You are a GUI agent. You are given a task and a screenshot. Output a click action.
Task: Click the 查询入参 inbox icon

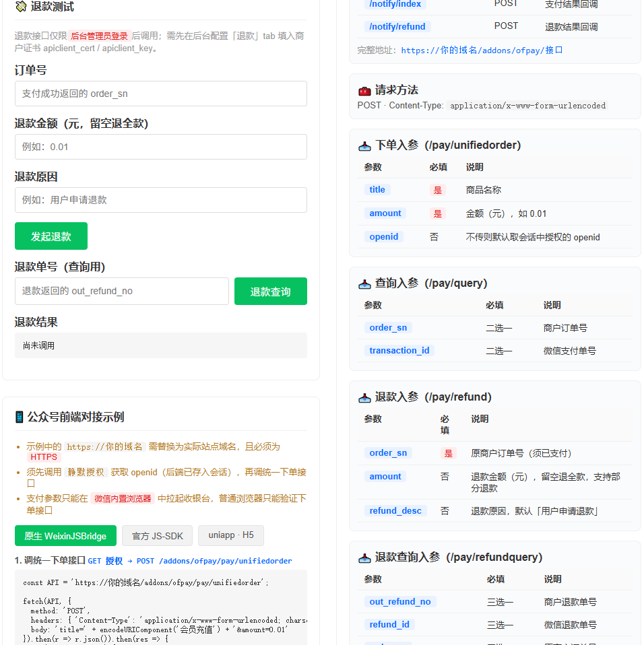tap(364, 284)
